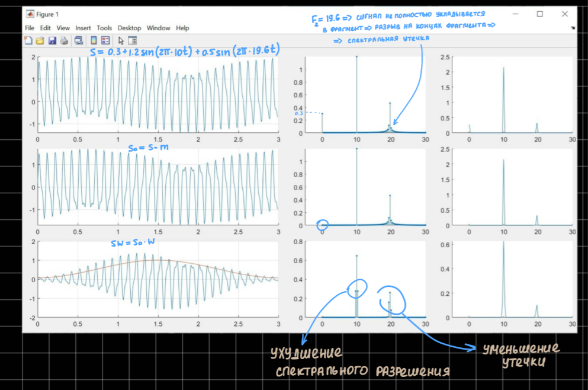Click the New Figure toolbar icon
Screen dimensions: 588x390
pyautogui.click(x=28, y=40)
